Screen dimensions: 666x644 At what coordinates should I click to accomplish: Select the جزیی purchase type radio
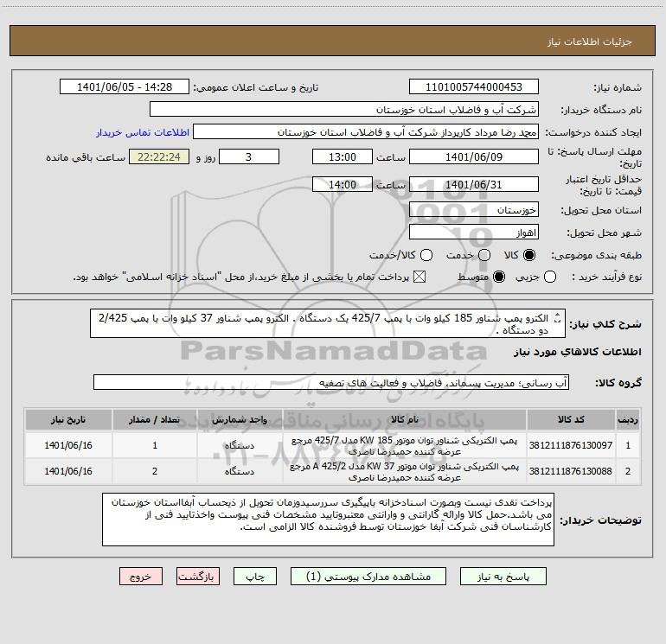tap(549, 277)
